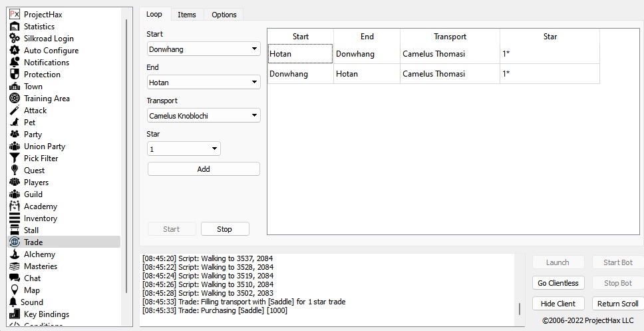Switch to the Items tab
The image size is (644, 331).
[x=187, y=15]
